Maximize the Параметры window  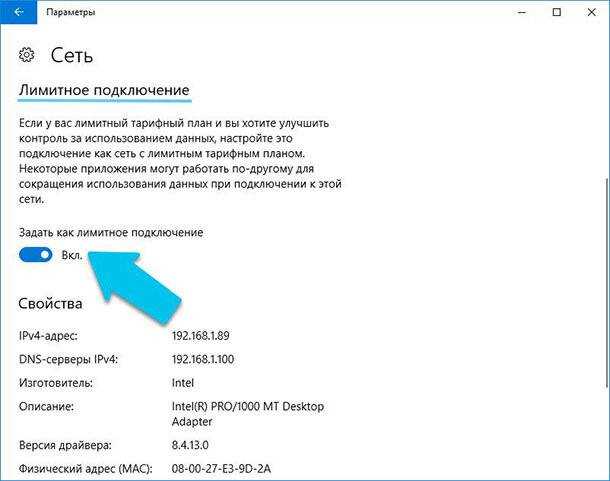click(557, 12)
